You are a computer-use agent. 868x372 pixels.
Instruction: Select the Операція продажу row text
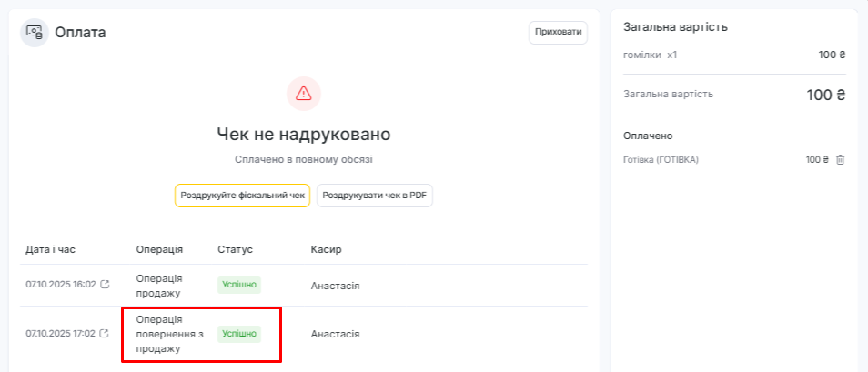159,285
